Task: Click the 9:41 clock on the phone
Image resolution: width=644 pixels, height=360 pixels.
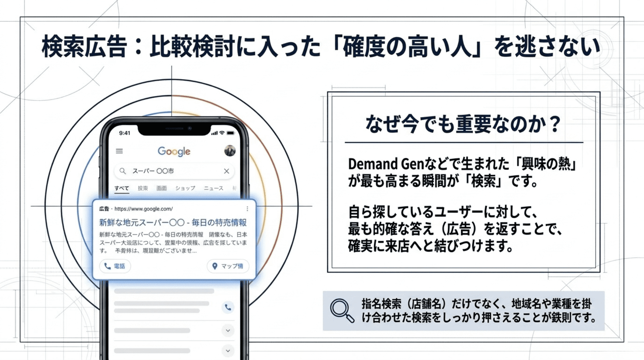Action: [124, 133]
